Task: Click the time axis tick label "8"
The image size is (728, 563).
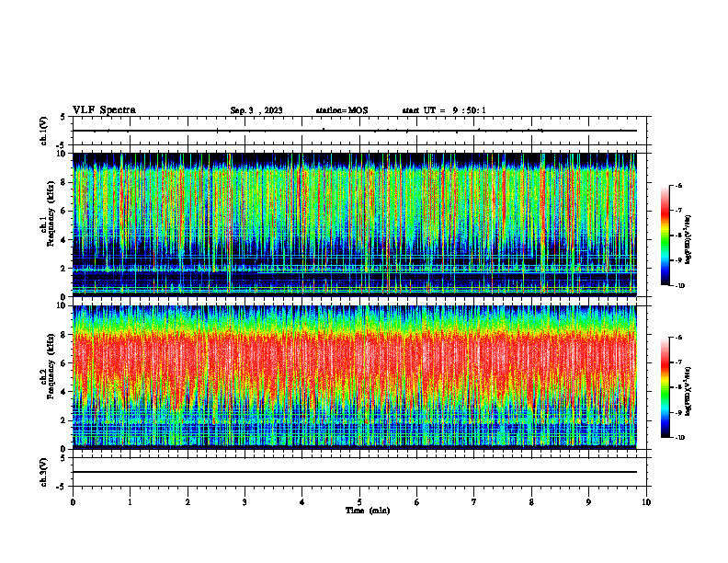Action: (531, 502)
